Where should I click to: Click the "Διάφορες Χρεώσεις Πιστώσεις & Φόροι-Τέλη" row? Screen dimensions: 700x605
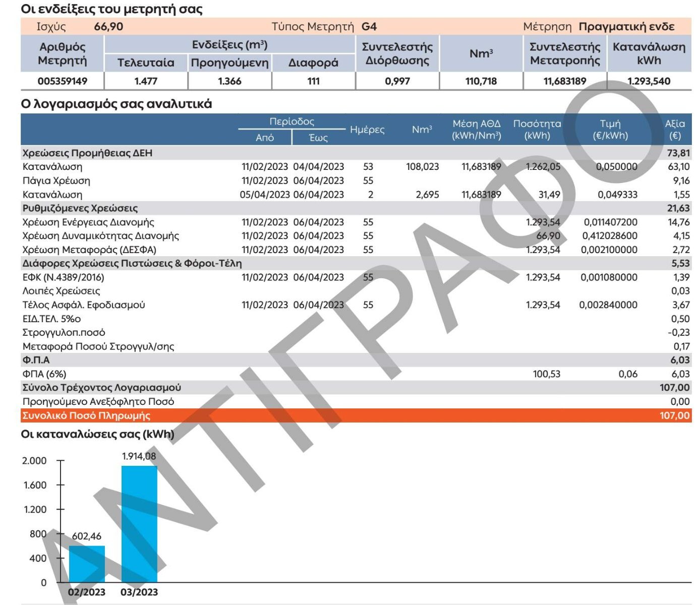click(356, 263)
